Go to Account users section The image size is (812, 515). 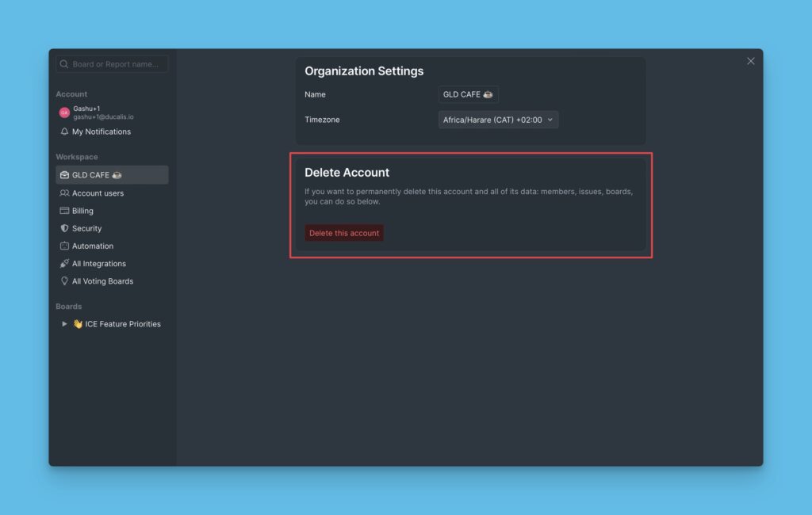click(x=98, y=193)
